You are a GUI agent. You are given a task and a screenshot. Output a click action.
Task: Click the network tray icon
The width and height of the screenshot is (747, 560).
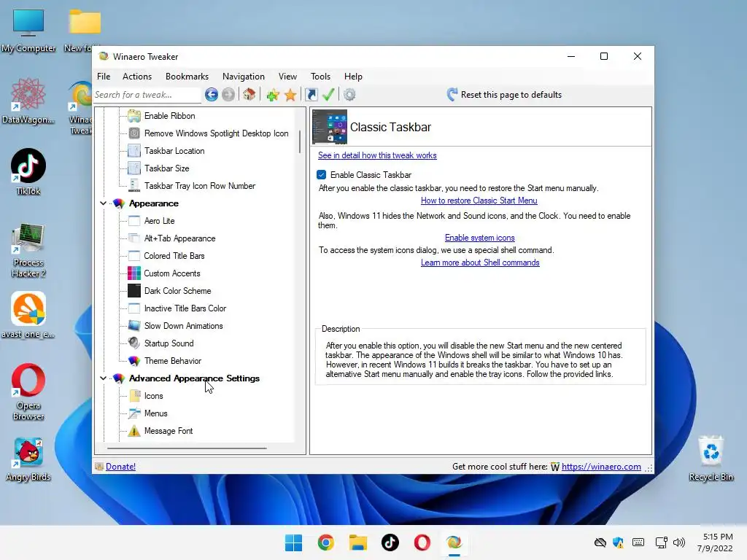coord(661,542)
